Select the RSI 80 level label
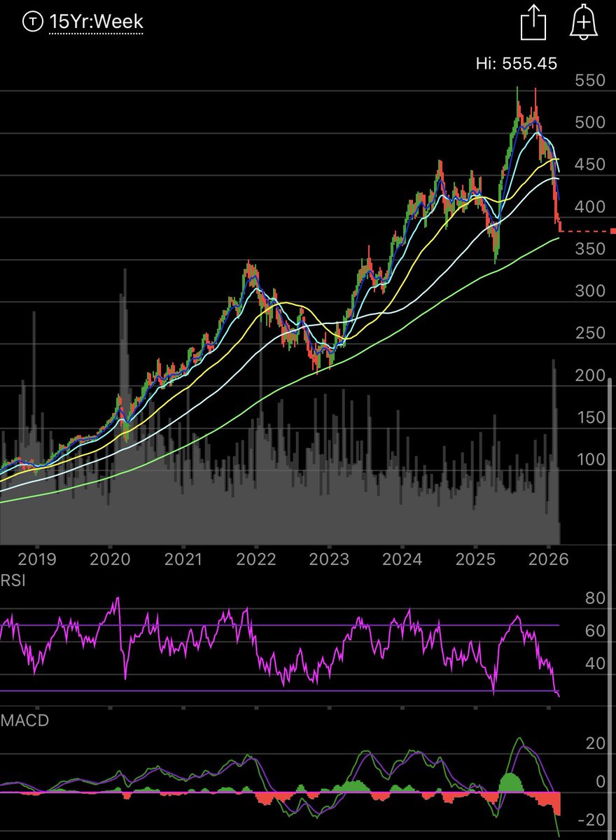 coord(595,598)
